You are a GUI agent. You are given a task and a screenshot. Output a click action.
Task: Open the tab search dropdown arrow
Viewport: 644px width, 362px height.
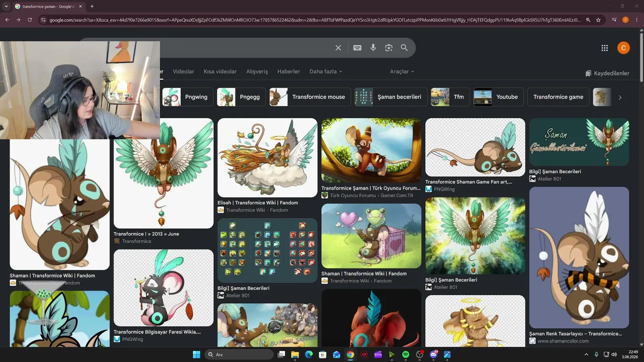point(6,7)
